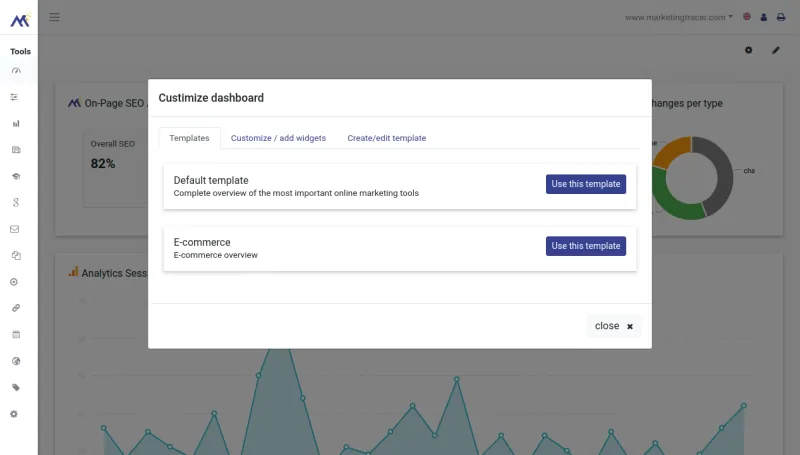Open the calendar icon in sidebar
The image size is (800, 455).
16,335
